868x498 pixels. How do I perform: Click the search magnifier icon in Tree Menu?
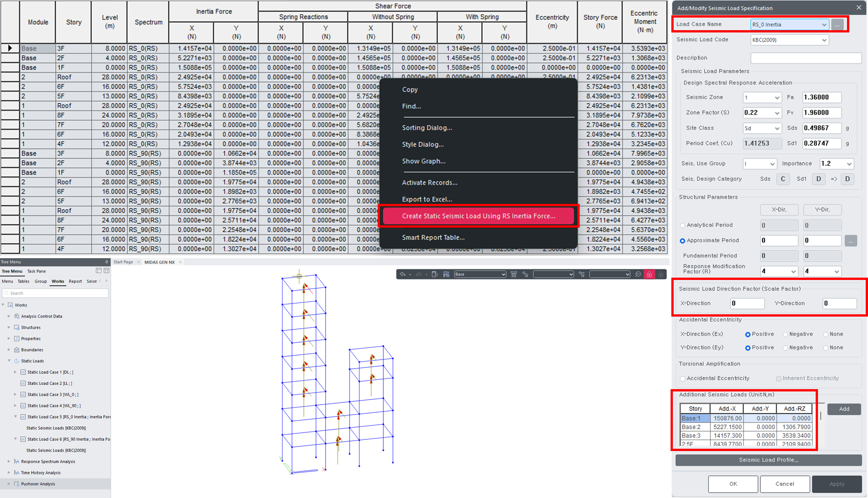pos(7,293)
